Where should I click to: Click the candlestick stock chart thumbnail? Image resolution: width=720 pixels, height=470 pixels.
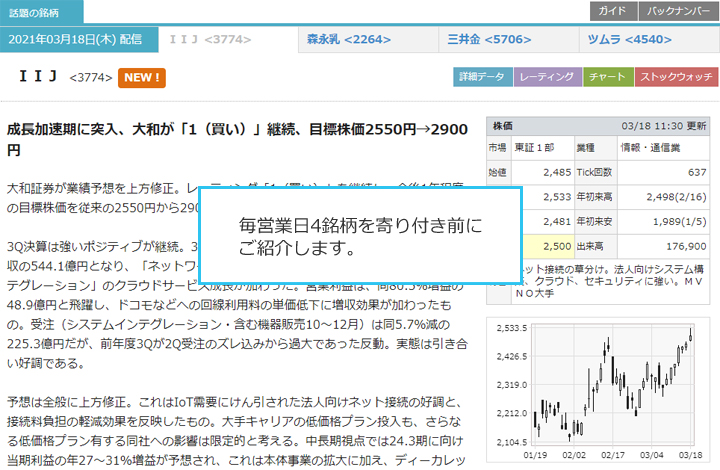click(x=598, y=389)
